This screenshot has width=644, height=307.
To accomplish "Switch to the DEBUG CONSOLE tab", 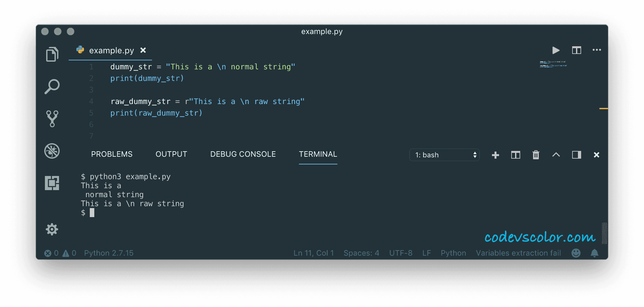I will tap(243, 154).
